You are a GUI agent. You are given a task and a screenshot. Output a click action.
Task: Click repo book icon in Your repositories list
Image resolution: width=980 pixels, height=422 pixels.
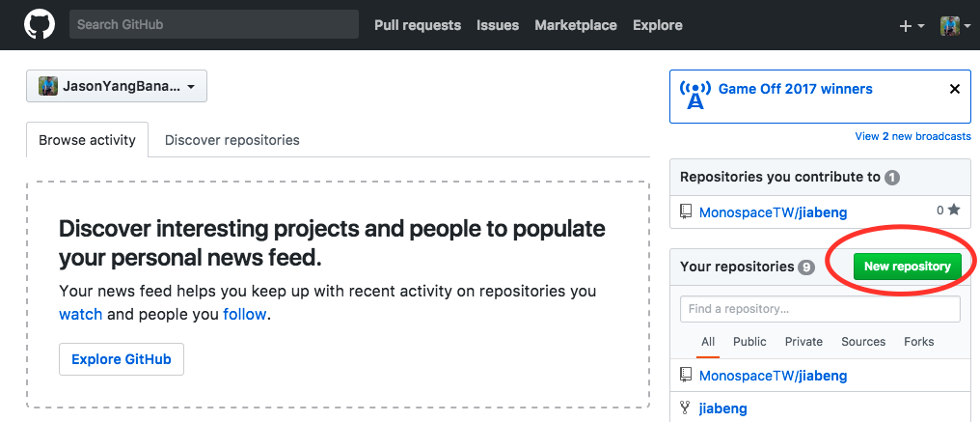(686, 375)
